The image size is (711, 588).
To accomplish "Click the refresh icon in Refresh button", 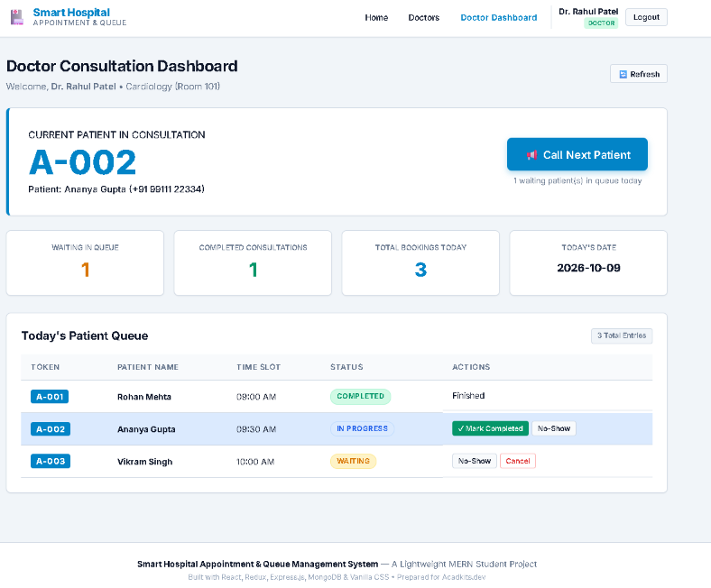I will (623, 74).
